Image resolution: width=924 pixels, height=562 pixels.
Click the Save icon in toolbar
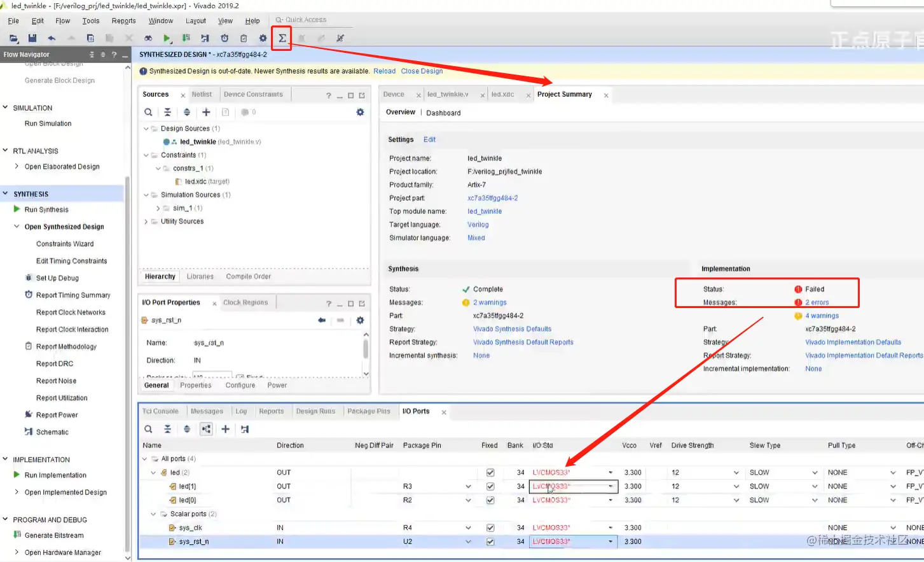32,38
